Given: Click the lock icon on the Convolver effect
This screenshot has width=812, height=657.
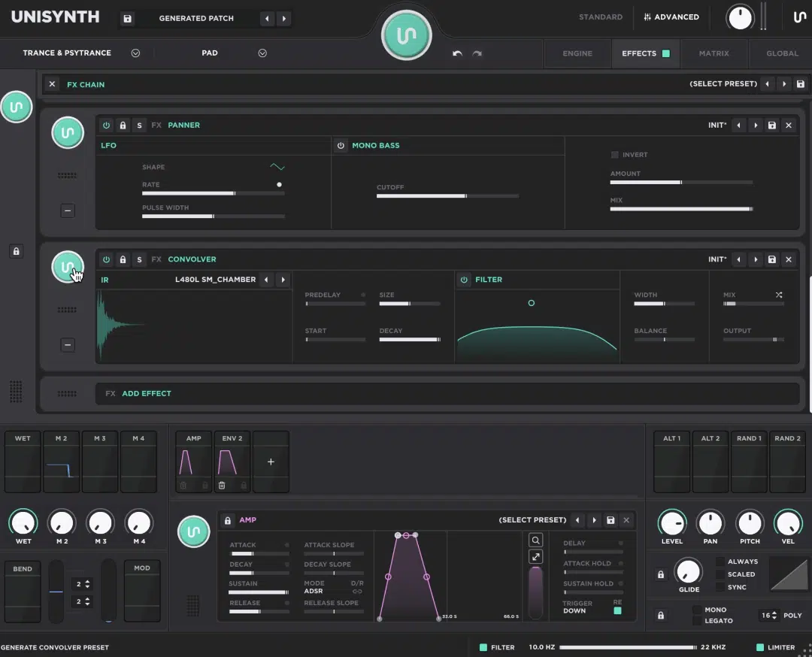Looking at the screenshot, I should pos(123,259).
